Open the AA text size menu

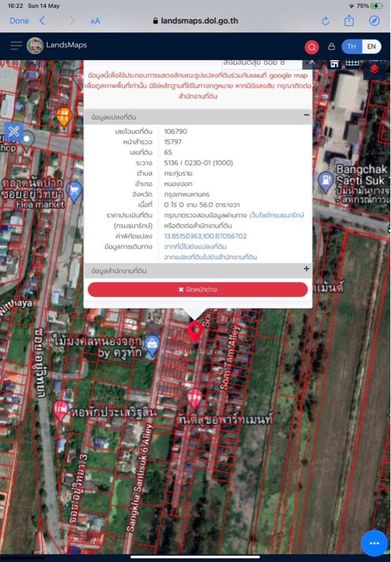[95, 21]
